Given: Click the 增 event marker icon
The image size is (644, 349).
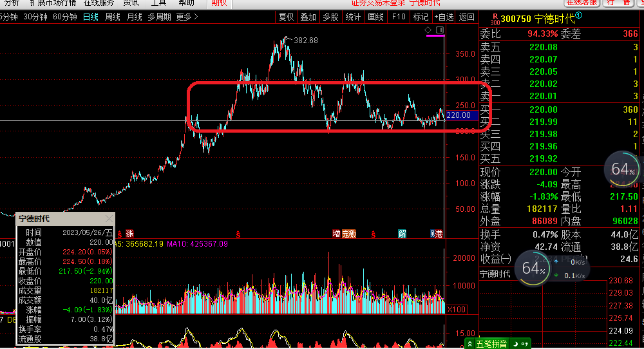Looking at the screenshot, I should pos(336,233).
